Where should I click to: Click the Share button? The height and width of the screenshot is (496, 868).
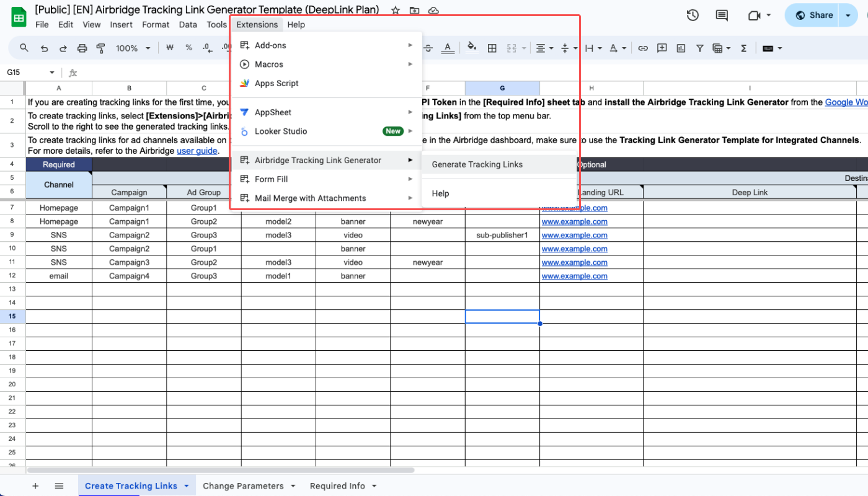click(x=813, y=15)
